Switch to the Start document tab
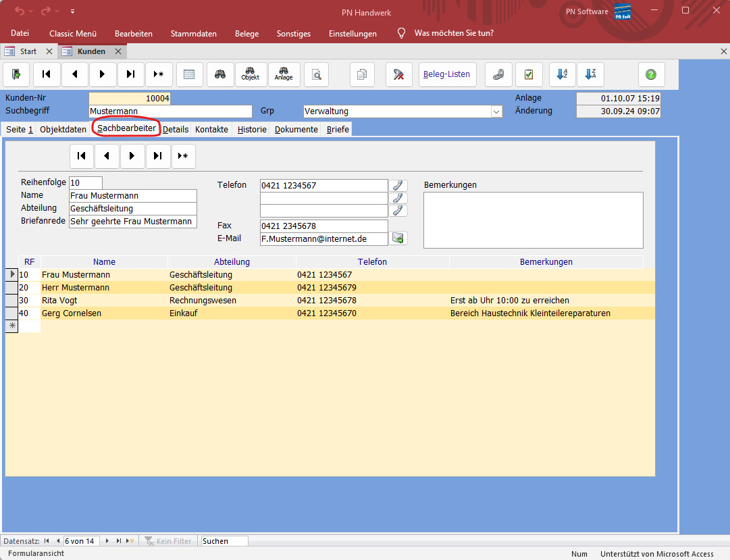The width and height of the screenshot is (730, 560). (28, 51)
